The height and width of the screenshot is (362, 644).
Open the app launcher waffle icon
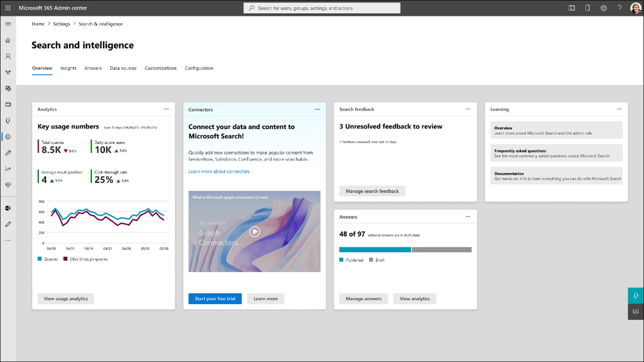[8, 8]
